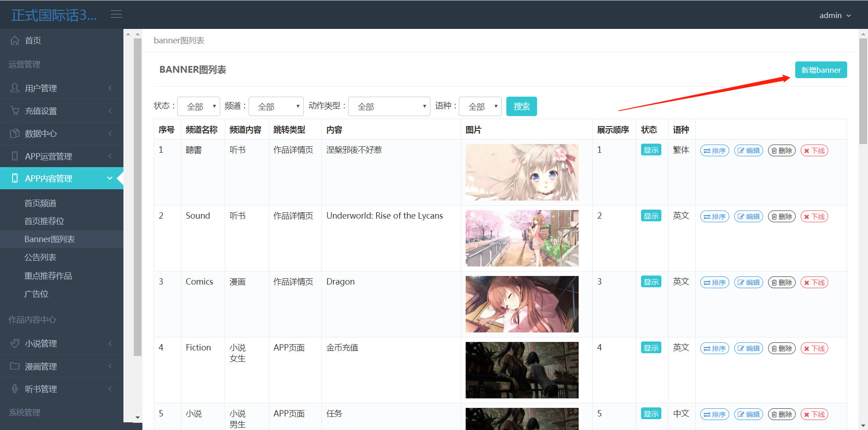868x430 pixels.
Task: Click 编辑 for the 任务 row
Action: pyautogui.click(x=749, y=414)
